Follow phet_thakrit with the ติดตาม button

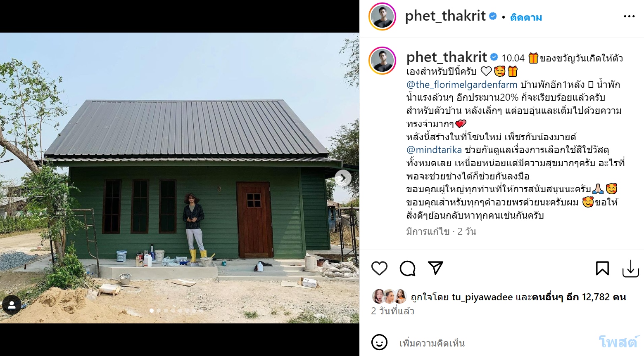[526, 17]
